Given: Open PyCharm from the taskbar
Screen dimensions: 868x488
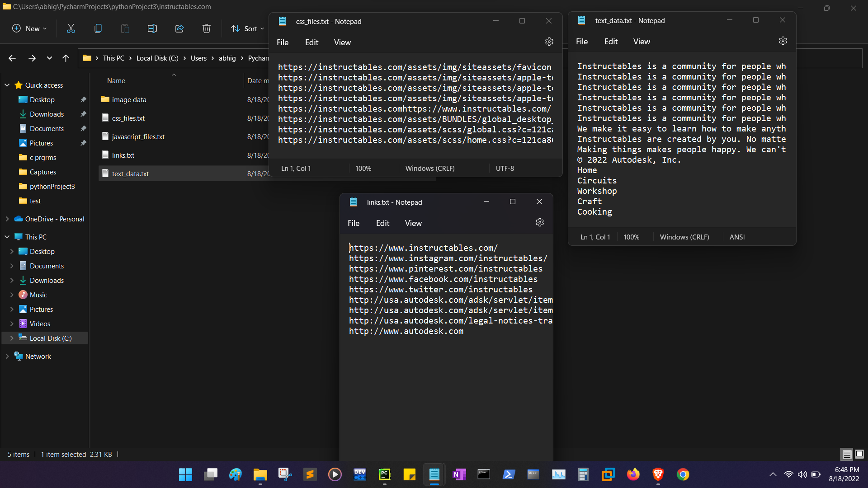Looking at the screenshot, I should coord(384,474).
